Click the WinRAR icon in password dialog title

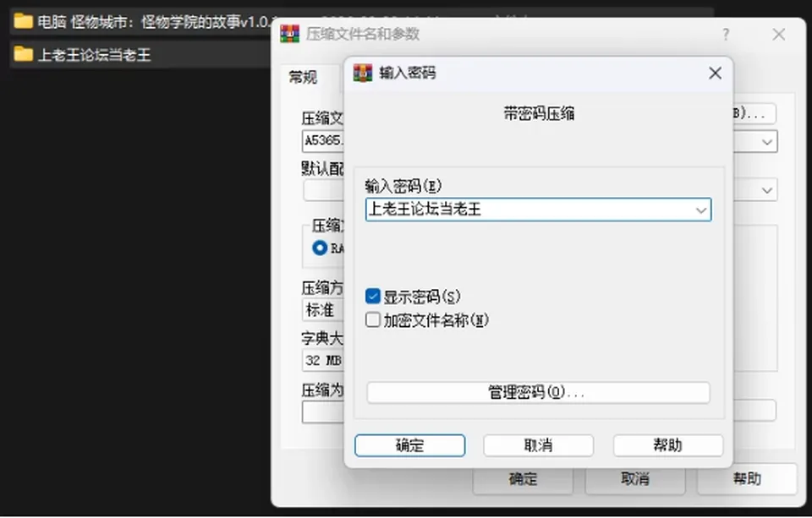click(x=363, y=73)
